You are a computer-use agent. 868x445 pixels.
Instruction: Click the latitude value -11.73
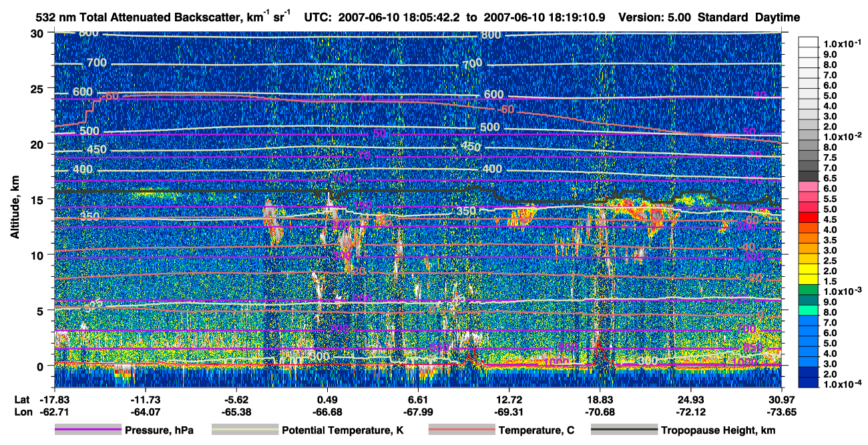pos(146,400)
